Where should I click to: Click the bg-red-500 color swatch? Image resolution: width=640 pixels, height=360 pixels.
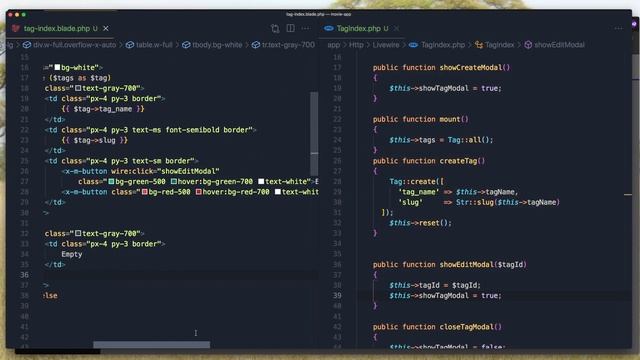(144, 192)
